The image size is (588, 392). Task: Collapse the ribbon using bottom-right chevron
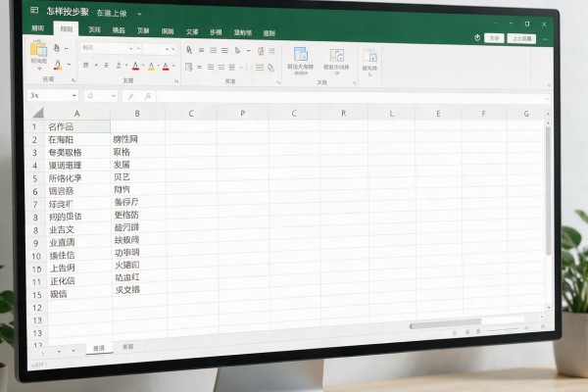[549, 85]
